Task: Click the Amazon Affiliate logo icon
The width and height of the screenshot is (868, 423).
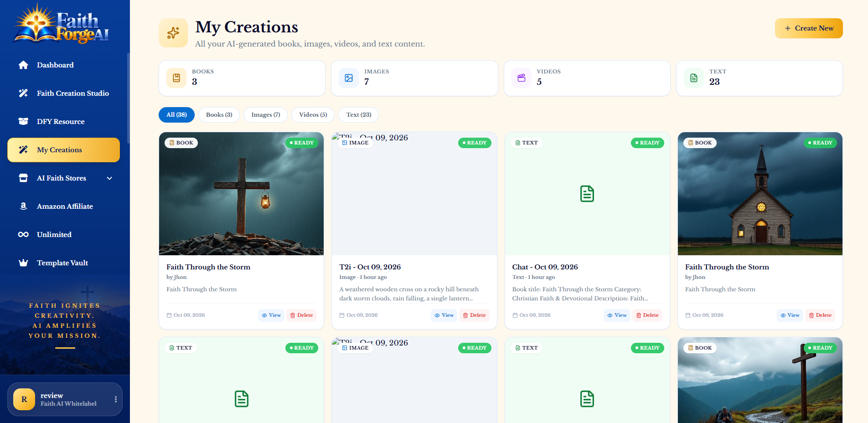Action: point(23,206)
